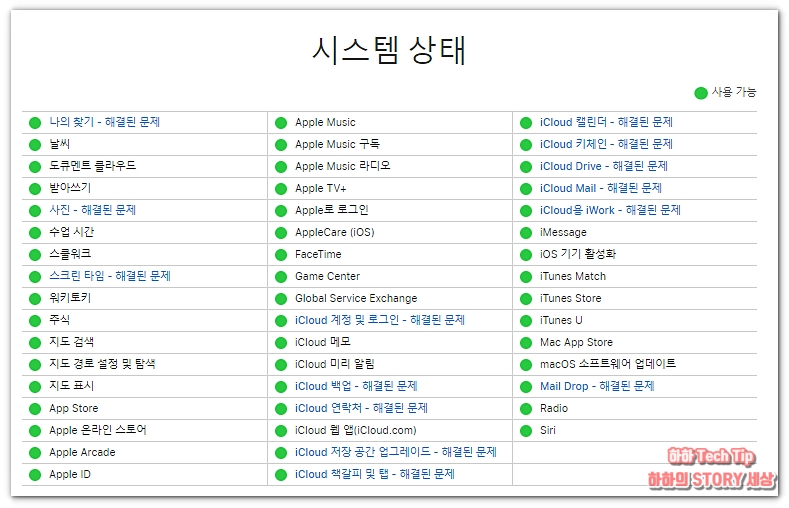The image size is (789, 508).
Task: Click the iCloud 미리 알림 entry
Action: [x=335, y=364]
